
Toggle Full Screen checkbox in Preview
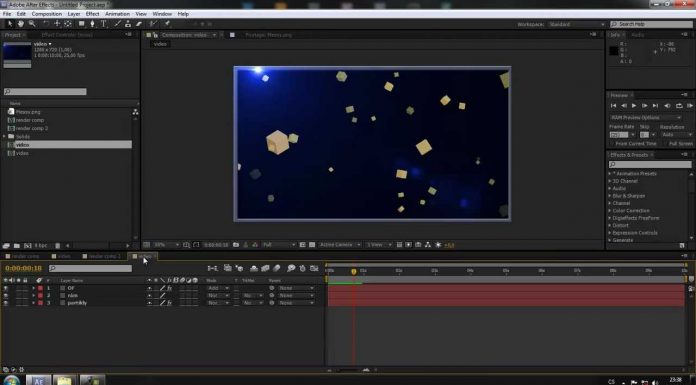click(665, 143)
